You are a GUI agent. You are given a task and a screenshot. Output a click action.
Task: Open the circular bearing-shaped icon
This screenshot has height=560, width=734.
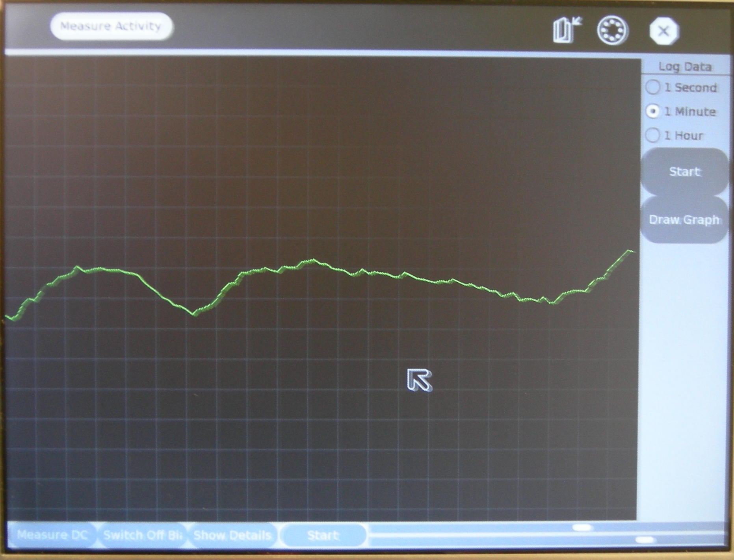pyautogui.click(x=613, y=30)
